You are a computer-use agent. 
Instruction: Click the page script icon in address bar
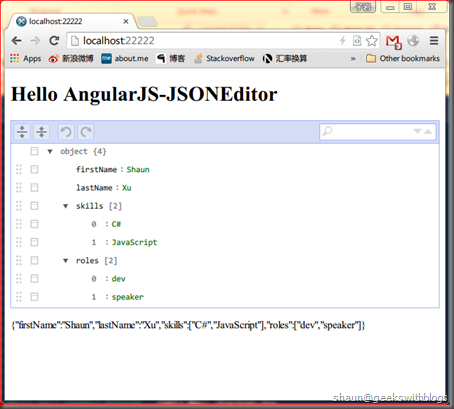click(x=357, y=41)
